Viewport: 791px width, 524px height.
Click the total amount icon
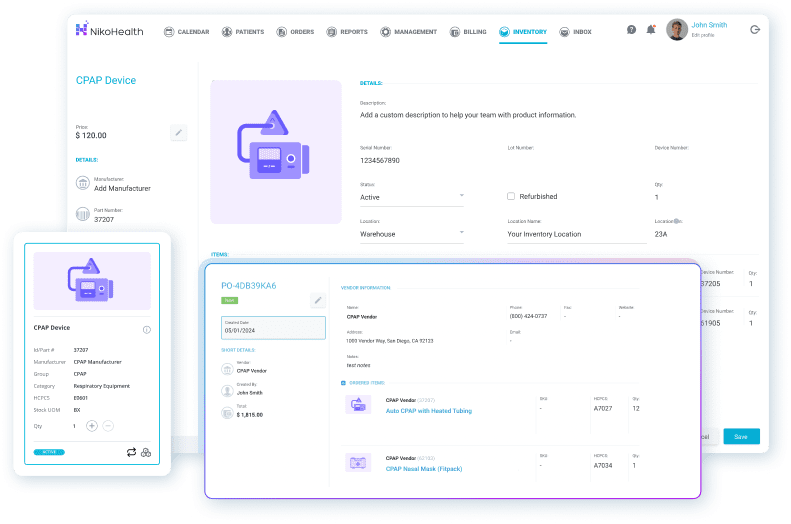[228, 413]
